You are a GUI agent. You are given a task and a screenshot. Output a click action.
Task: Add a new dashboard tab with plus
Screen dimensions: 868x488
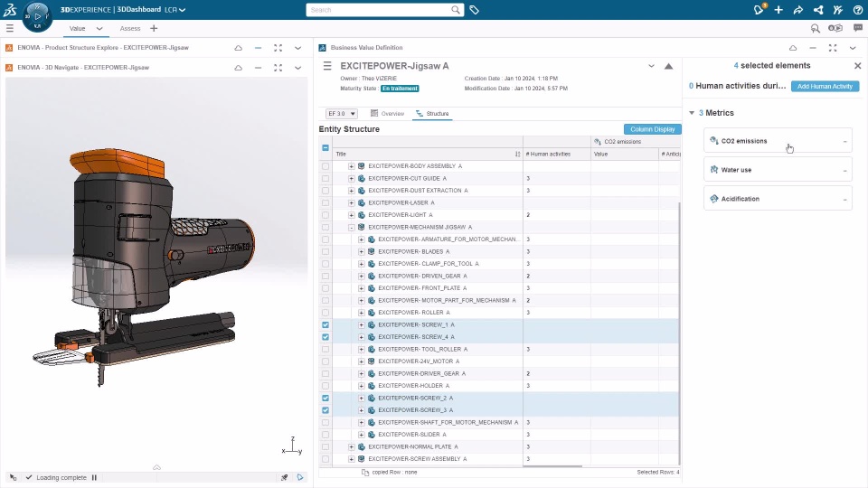[x=154, y=28]
